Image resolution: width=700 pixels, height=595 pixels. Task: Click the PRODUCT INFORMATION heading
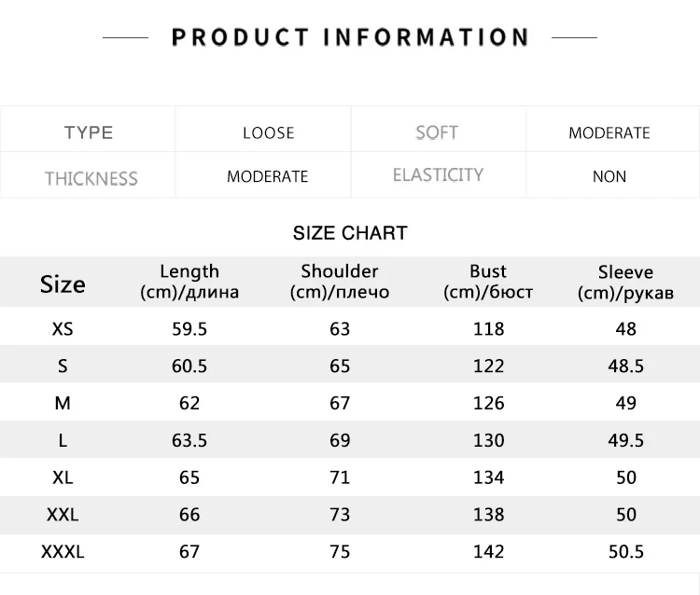tap(350, 37)
